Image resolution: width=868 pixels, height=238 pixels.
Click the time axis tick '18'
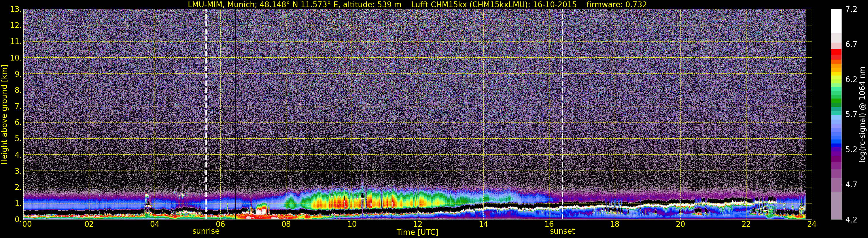tap(614, 224)
